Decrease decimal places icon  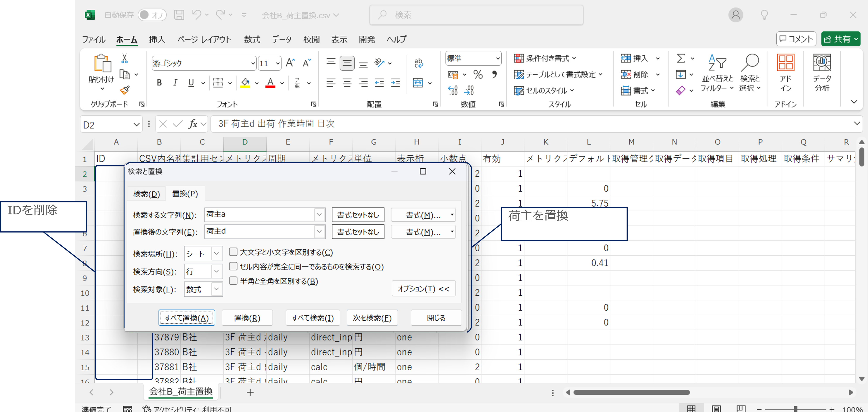click(x=469, y=90)
